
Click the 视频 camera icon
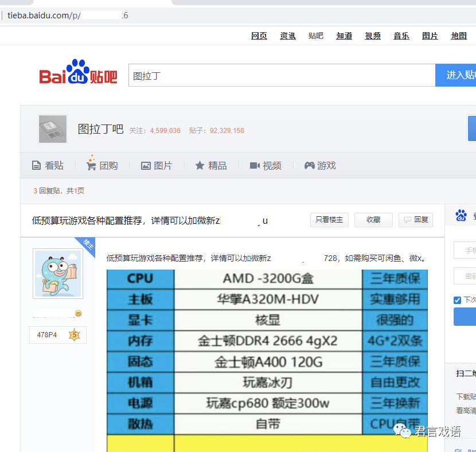coord(255,165)
